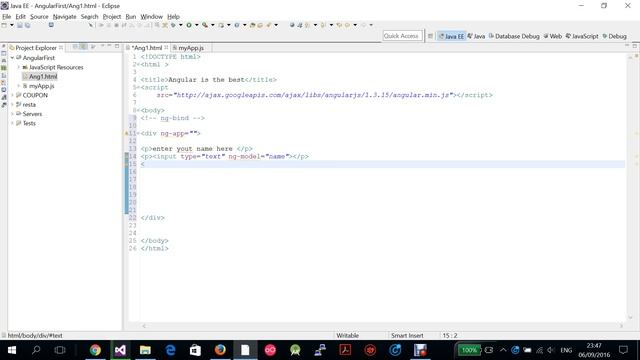Image resolution: width=640 pixels, height=360 pixels.
Task: Click the Smart Insert status entry
Action: (407, 336)
